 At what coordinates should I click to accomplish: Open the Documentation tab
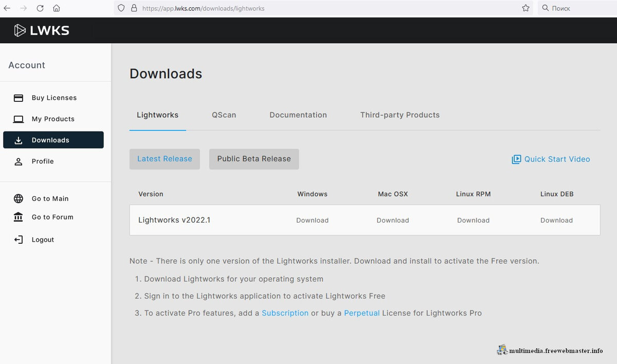pyautogui.click(x=298, y=115)
